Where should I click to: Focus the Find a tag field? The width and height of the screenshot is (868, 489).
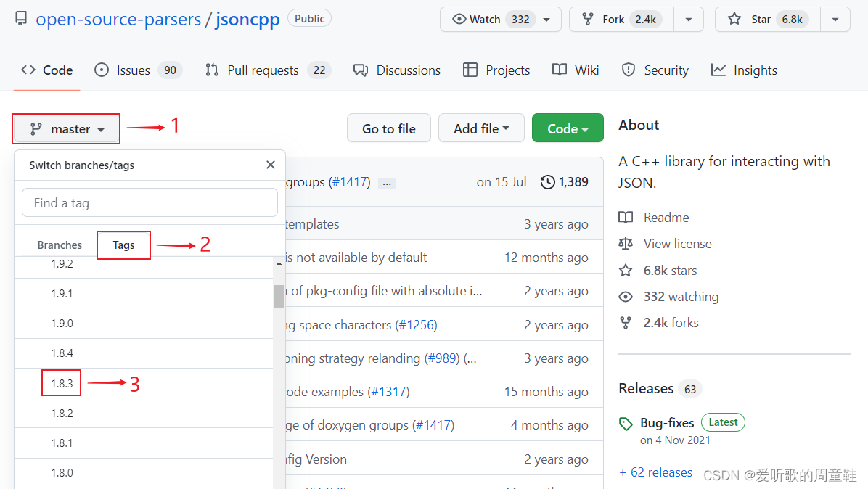coord(150,203)
